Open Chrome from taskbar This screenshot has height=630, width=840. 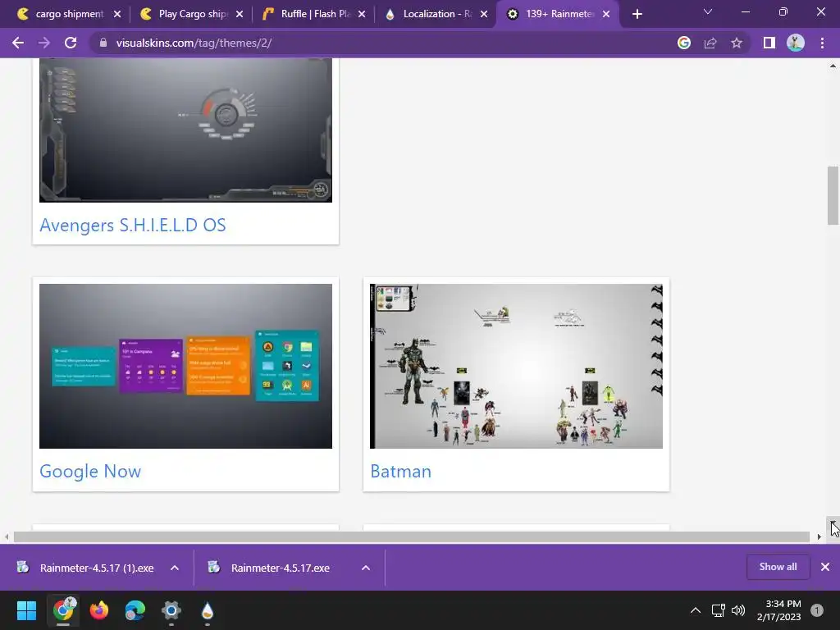pos(62,610)
